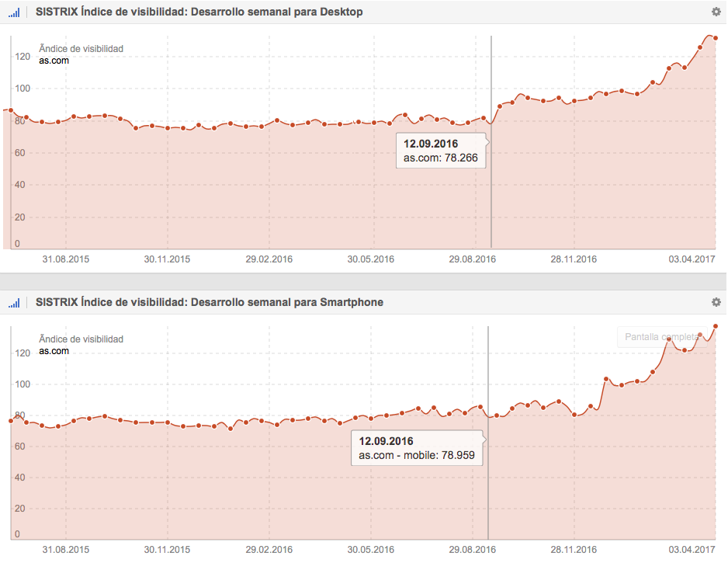The width and height of the screenshot is (728, 570).
Task: Select the last data point in Desktop chart
Action: tap(716, 38)
